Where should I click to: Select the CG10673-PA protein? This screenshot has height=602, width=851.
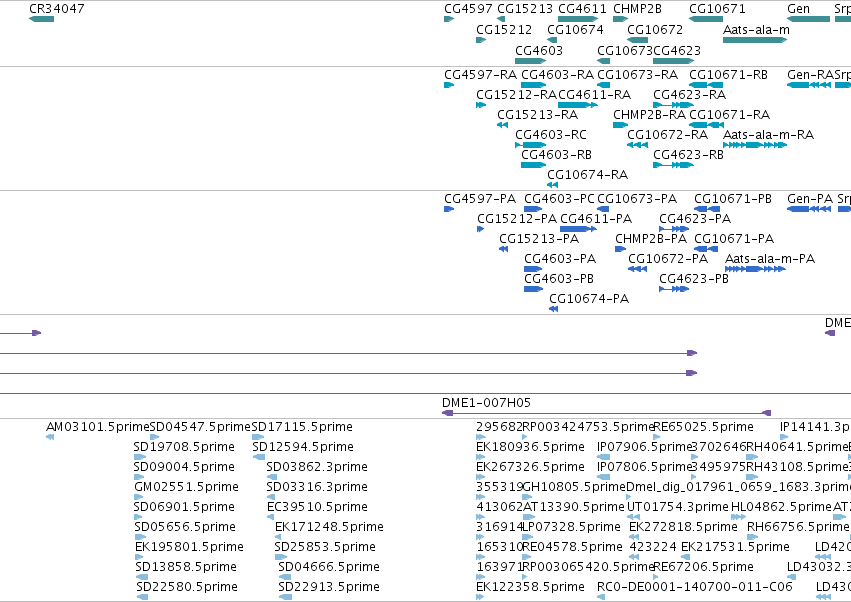603,209
